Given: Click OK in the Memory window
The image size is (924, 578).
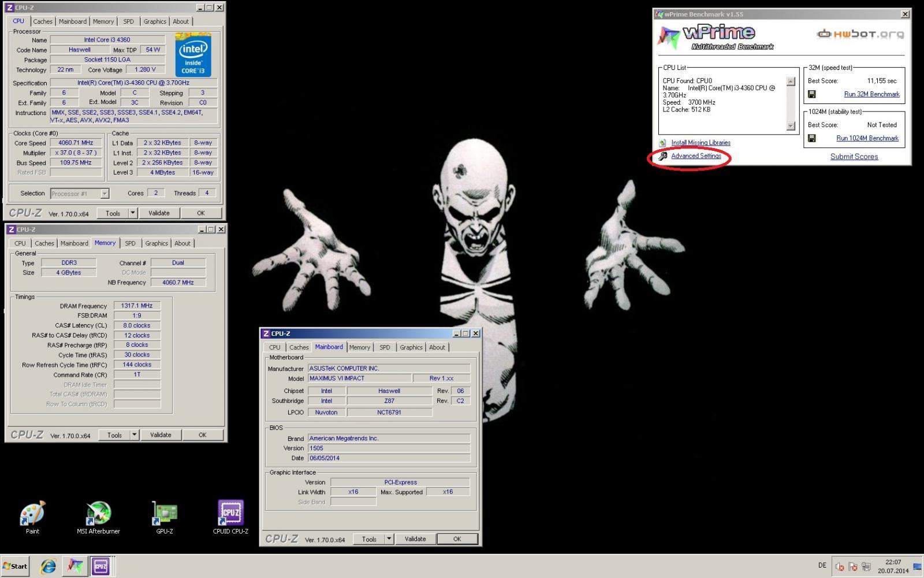Looking at the screenshot, I should 203,435.
